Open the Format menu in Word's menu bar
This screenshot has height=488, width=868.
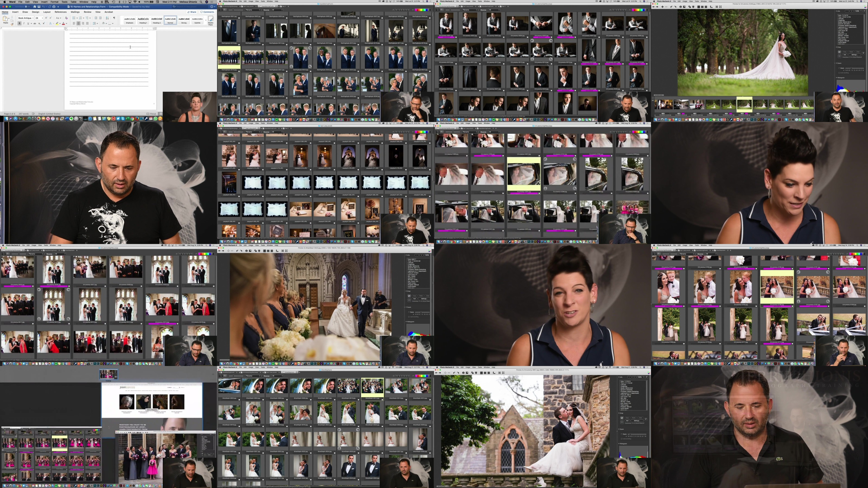pos(54,2)
